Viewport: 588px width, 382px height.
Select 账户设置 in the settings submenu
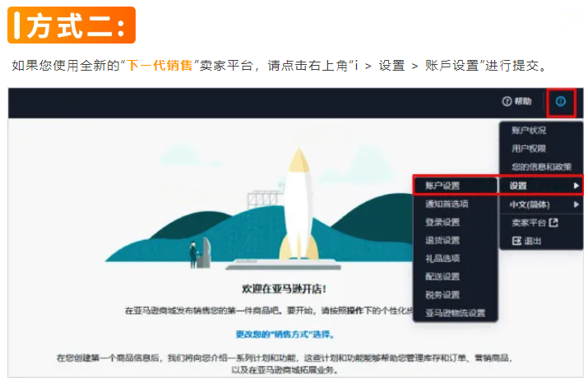click(442, 186)
